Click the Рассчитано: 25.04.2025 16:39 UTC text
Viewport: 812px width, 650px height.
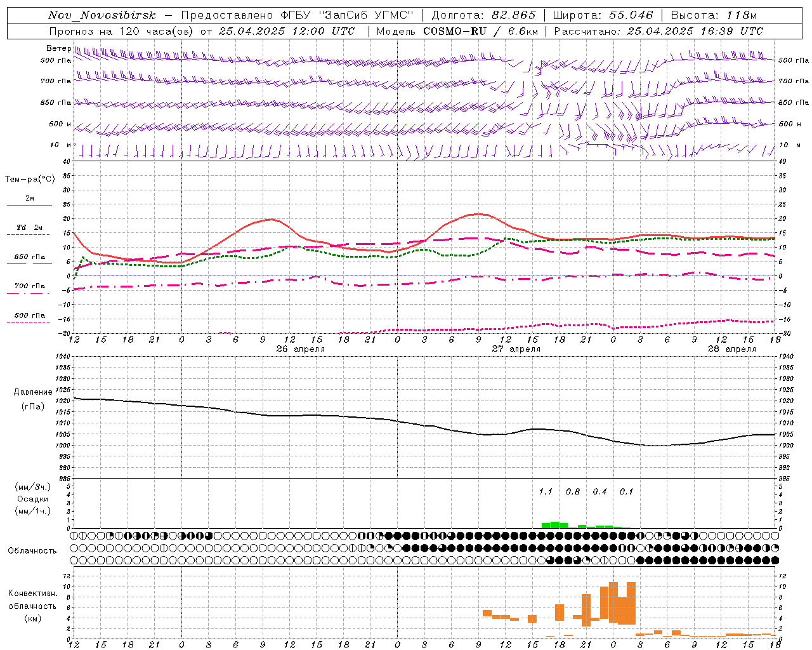(x=658, y=31)
